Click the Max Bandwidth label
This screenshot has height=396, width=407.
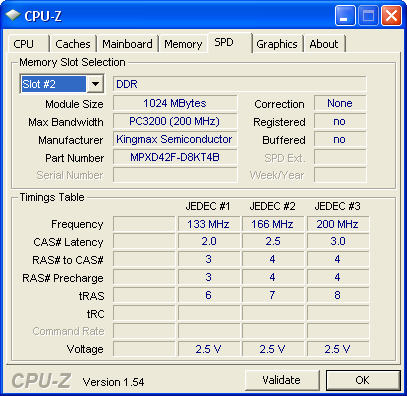pos(66,122)
